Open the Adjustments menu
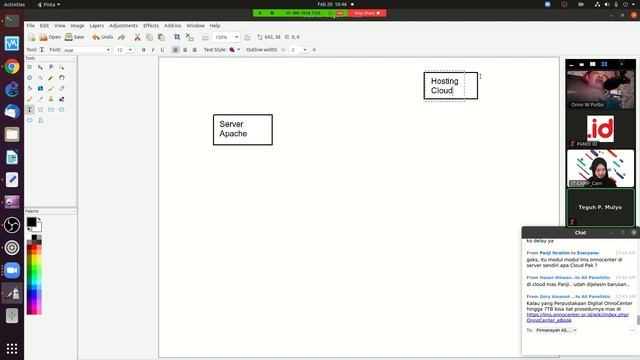Viewport: 640px width, 360px height. click(123, 25)
